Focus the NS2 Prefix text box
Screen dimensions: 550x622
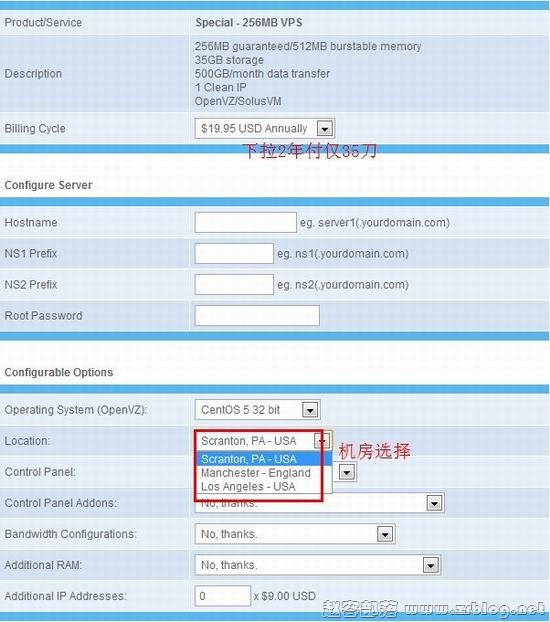tap(234, 284)
